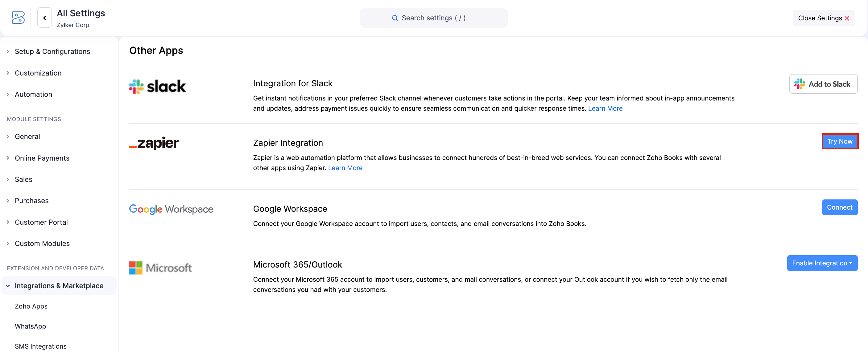The image size is (868, 352).
Task: Open SMS Integrations settings
Action: tap(40, 346)
